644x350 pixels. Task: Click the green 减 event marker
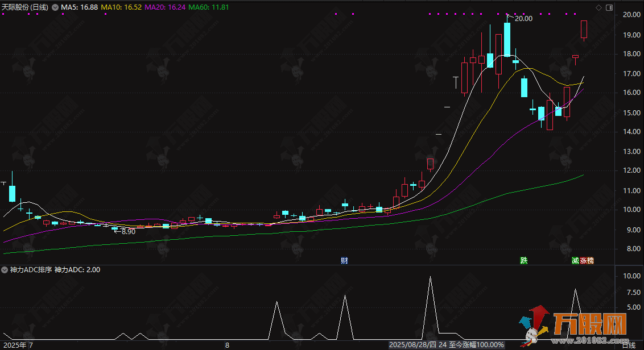[575, 260]
